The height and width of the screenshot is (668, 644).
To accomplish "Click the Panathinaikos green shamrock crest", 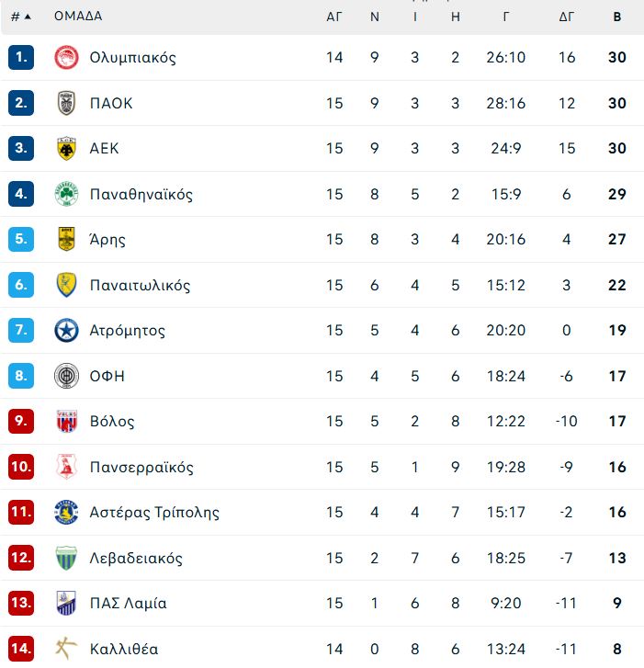I will (66, 194).
